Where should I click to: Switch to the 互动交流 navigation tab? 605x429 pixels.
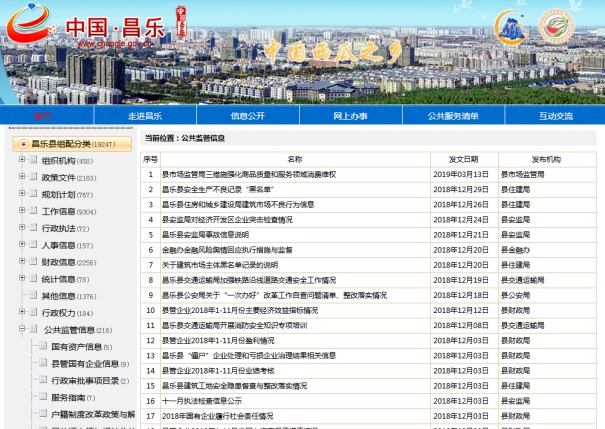(x=555, y=116)
